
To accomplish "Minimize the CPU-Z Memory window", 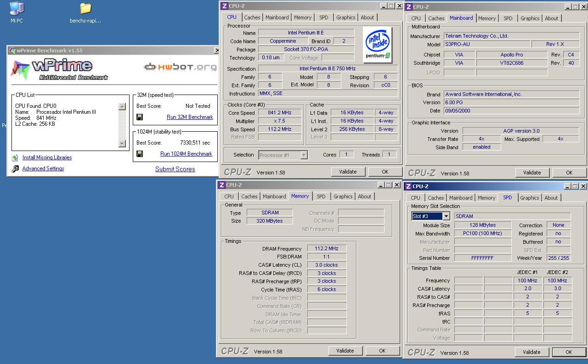I will [x=380, y=185].
